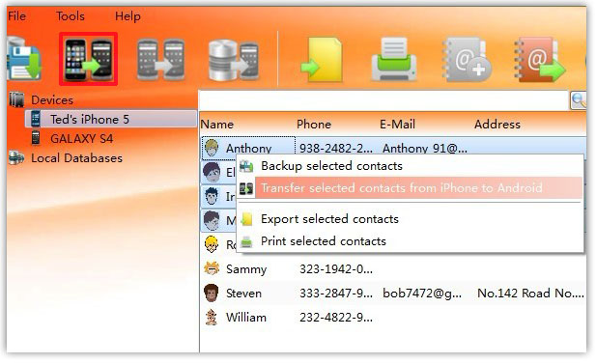
Task: Select the GALAXY S4 device
Action: tap(81, 139)
